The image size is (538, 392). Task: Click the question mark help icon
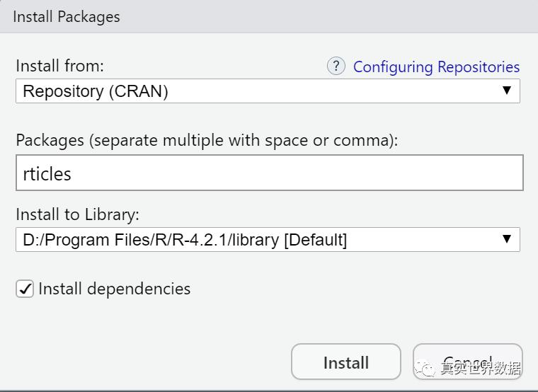[x=336, y=67]
